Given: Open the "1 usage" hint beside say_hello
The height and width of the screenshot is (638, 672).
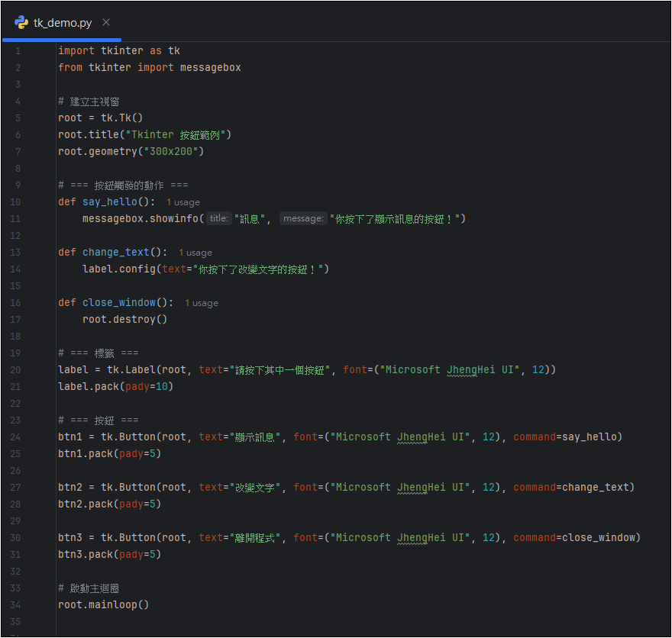Looking at the screenshot, I should coord(183,202).
